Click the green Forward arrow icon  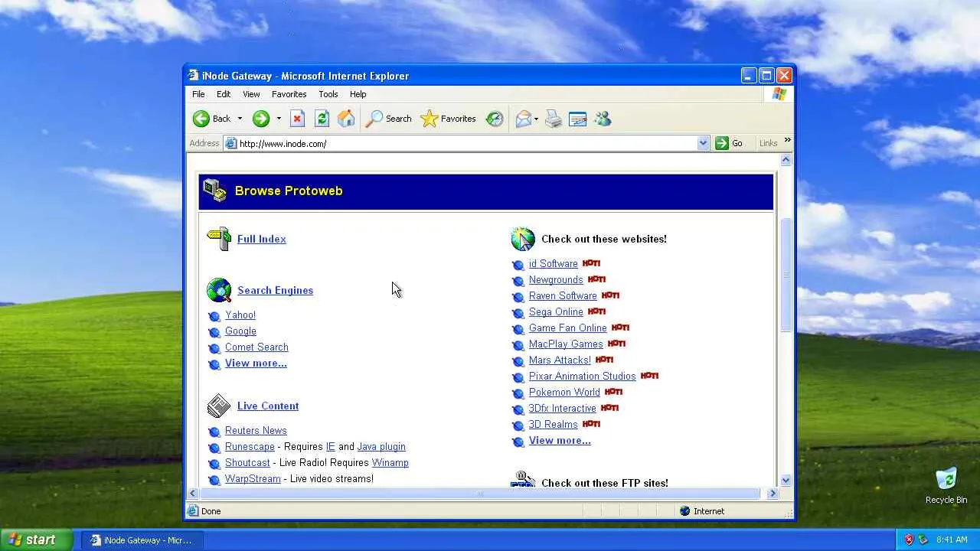261,119
